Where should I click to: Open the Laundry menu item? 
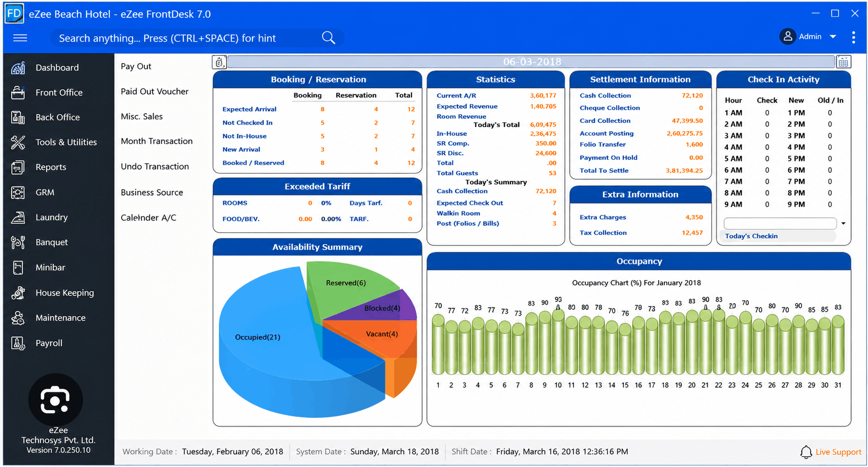(51, 217)
